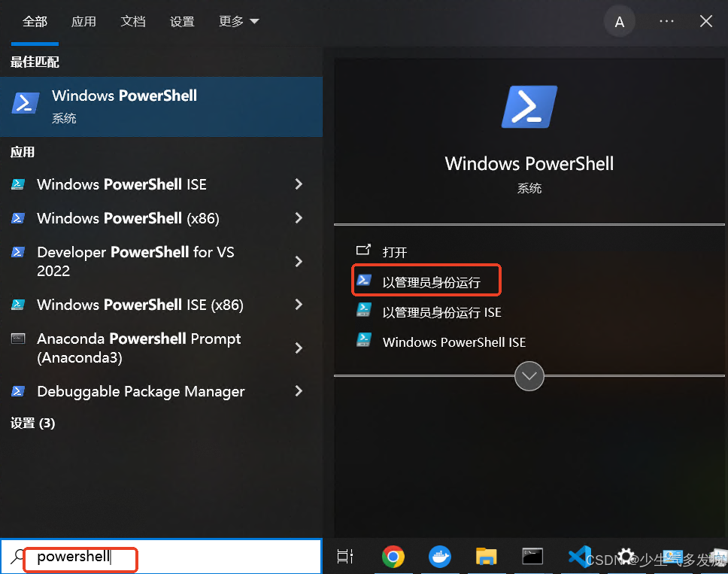
Task: Launch Google Chrome from the taskbar
Action: [393, 557]
